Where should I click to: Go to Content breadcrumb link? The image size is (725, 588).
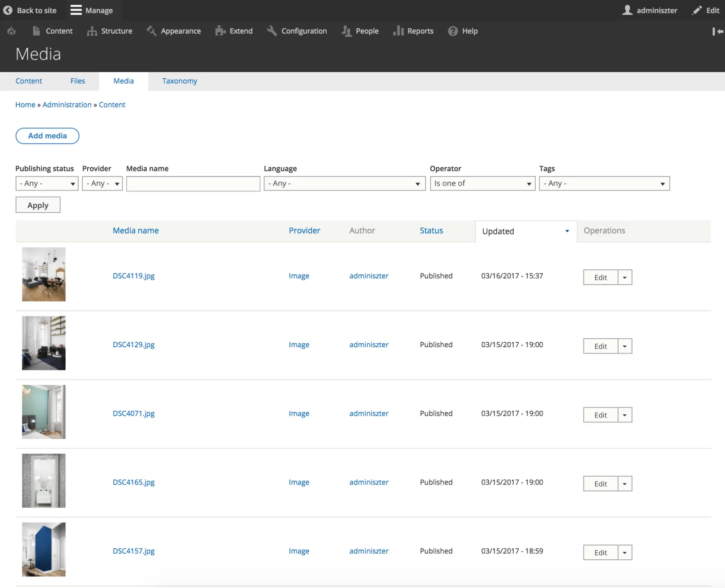coord(112,105)
